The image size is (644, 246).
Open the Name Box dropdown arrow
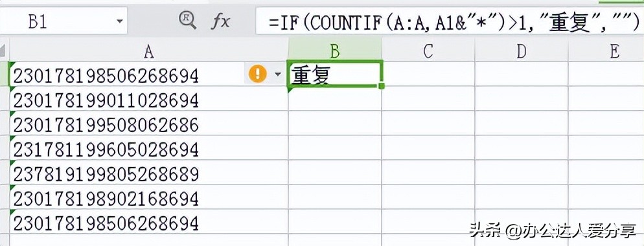click(x=120, y=21)
